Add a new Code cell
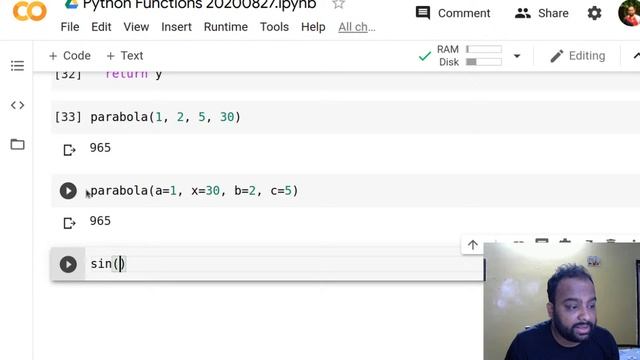640x360 pixels. [69, 56]
